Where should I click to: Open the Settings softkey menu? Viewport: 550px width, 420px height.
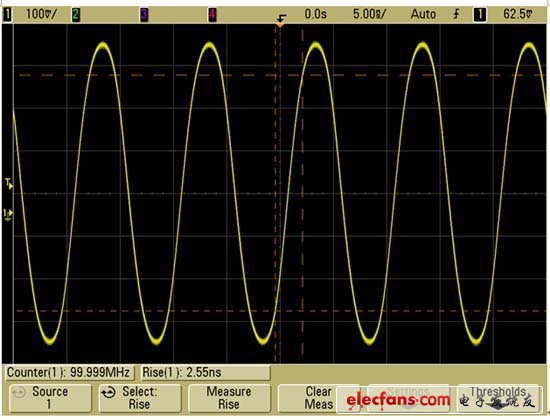[408, 398]
